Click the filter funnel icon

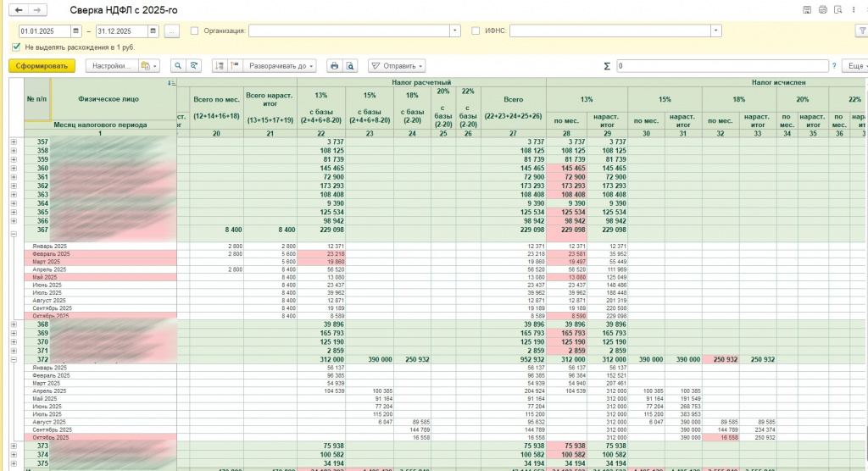click(x=862, y=30)
